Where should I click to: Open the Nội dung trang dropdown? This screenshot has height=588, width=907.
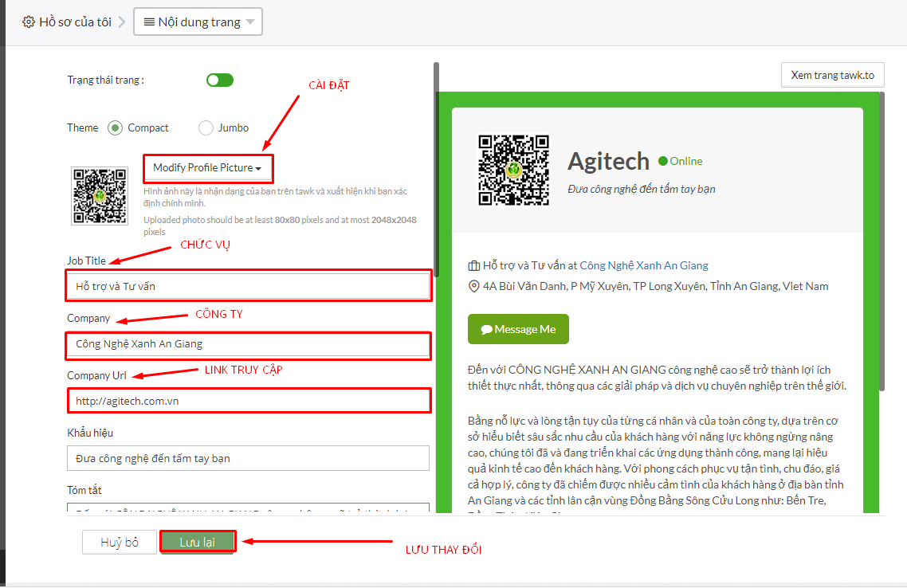point(198,22)
